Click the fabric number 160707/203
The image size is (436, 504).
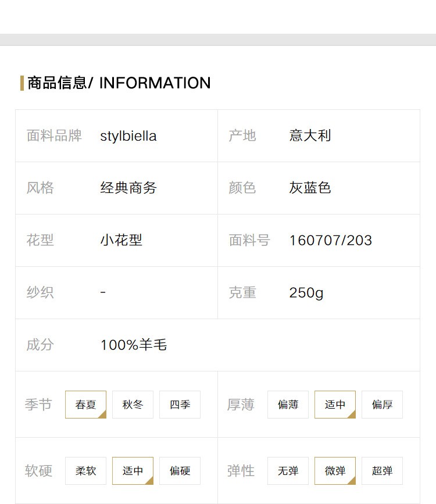pos(331,241)
